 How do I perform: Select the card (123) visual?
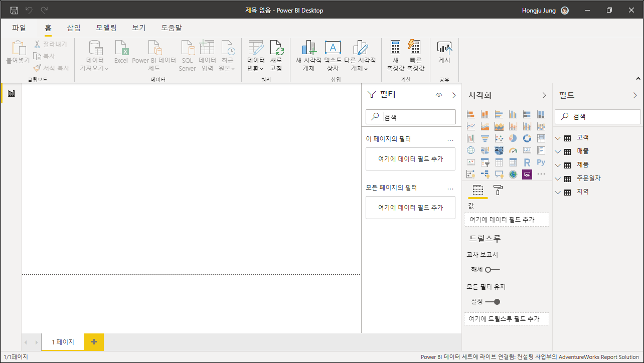click(x=527, y=150)
